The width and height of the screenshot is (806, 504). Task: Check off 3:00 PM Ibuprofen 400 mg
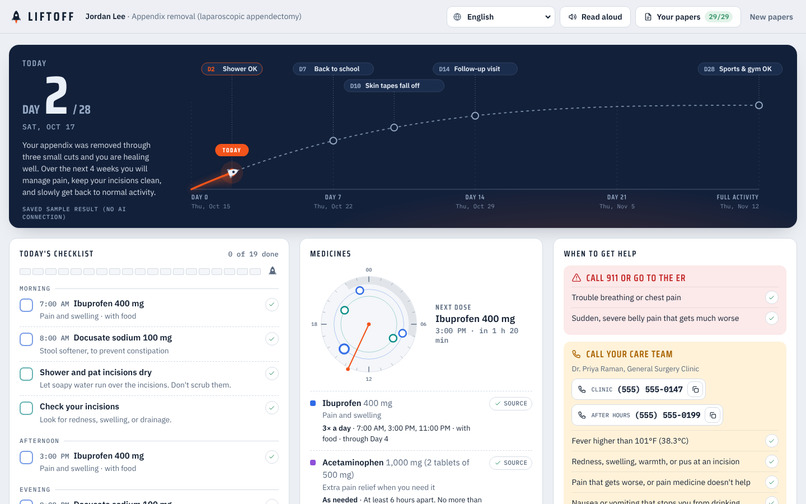(26, 457)
